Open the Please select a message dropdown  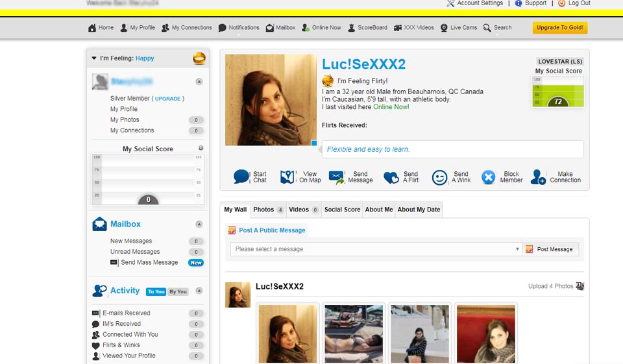coord(376,249)
